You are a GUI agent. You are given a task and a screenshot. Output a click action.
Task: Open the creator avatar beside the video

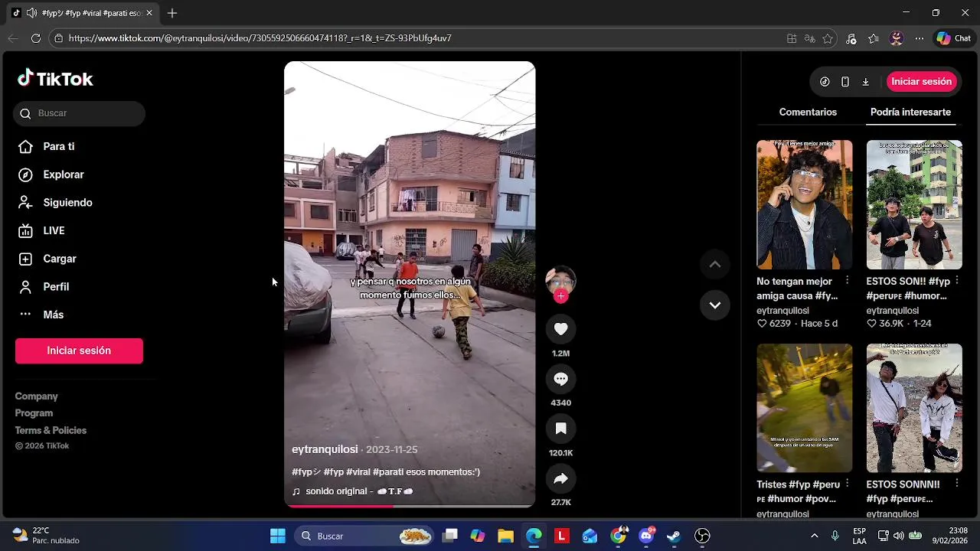(560, 280)
